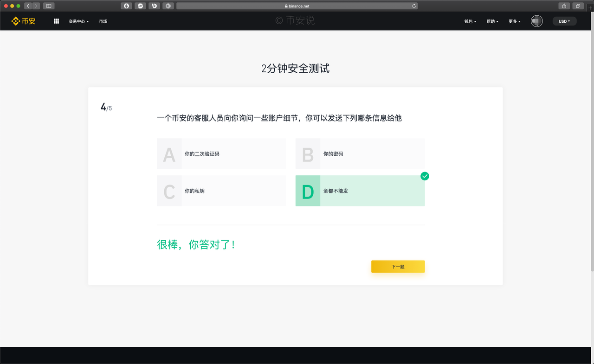Click the Safari share icon
594x364 pixels.
[564, 6]
